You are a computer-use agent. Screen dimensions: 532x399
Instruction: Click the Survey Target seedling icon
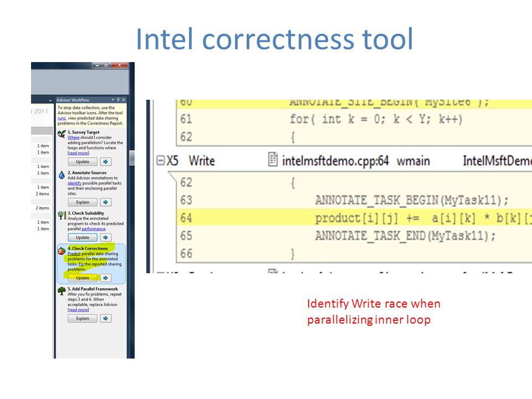(62, 134)
